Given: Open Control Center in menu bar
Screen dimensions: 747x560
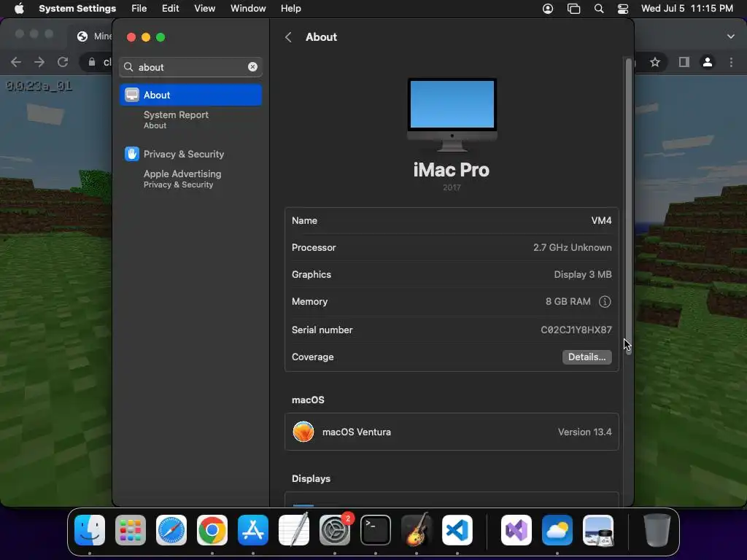Looking at the screenshot, I should (x=623, y=9).
